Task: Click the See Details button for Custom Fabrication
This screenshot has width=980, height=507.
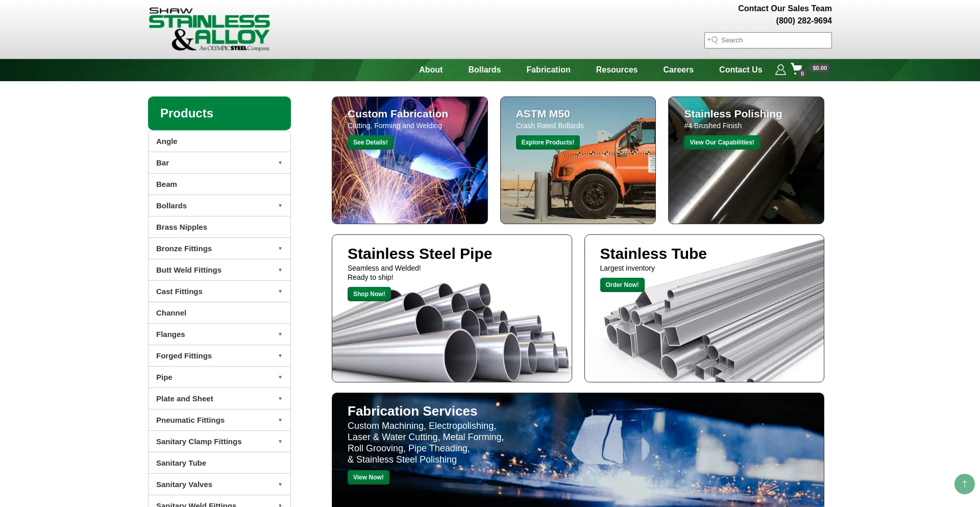Action: (371, 142)
